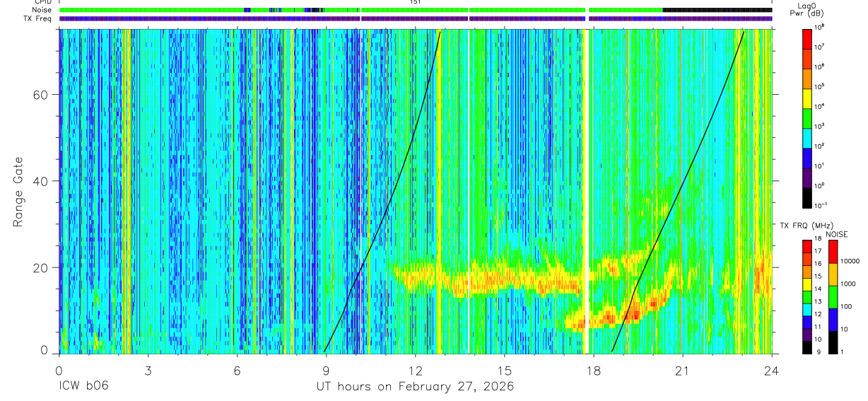
Task: Click the '1000' label on the NOISE scale
Action: point(850,284)
